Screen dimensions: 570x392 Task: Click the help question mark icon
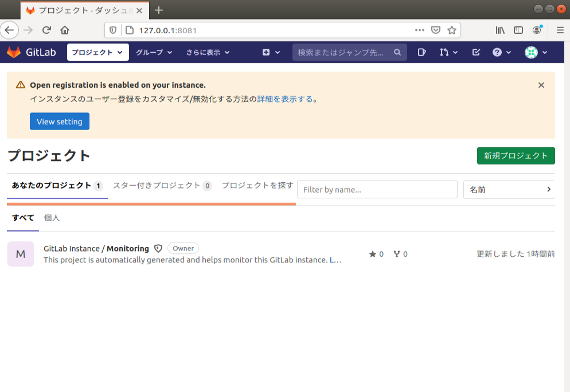(498, 52)
